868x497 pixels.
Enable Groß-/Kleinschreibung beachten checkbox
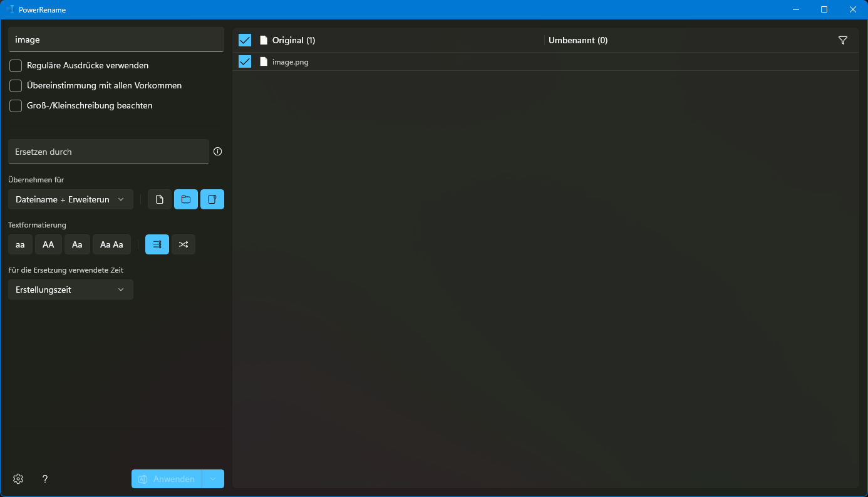[16, 106]
